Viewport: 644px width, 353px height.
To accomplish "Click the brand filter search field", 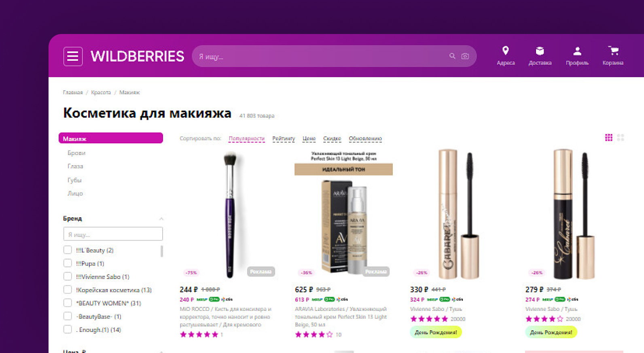I will point(113,234).
